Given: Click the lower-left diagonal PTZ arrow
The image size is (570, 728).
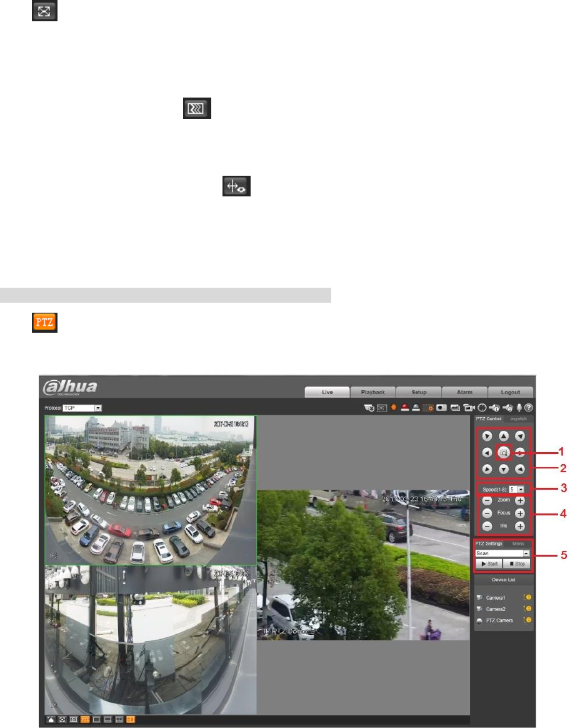Looking at the screenshot, I should pyautogui.click(x=487, y=470).
